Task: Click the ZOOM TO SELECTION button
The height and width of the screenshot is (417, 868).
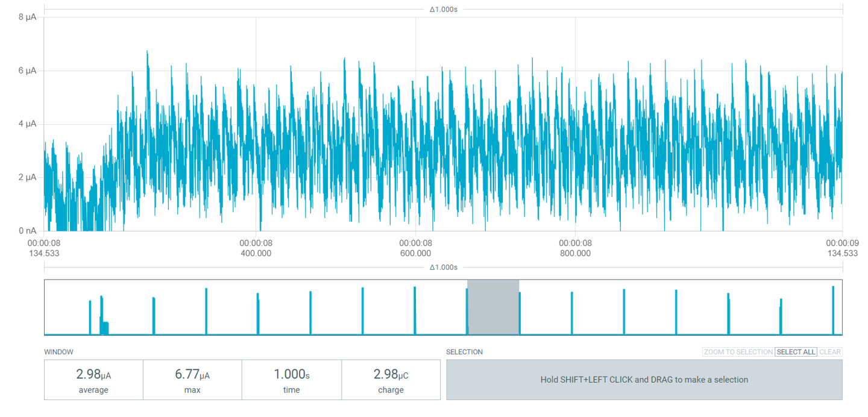Action: (738, 352)
